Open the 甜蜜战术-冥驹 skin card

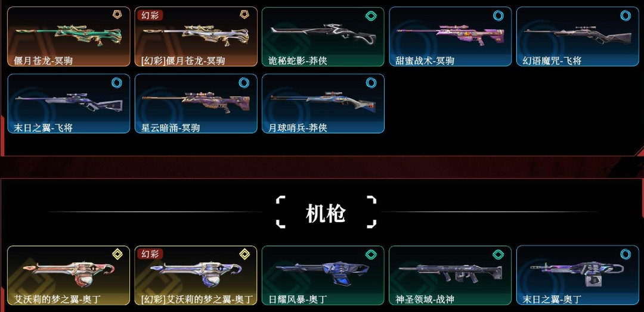[x=450, y=36]
